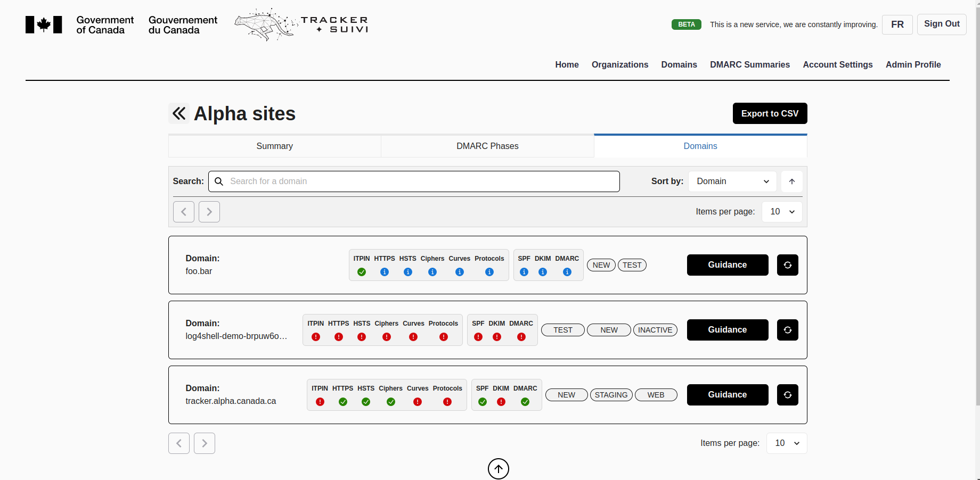Image resolution: width=980 pixels, height=480 pixels.
Task: Click INACTIVE tag on log4shell-demo
Action: pos(655,330)
